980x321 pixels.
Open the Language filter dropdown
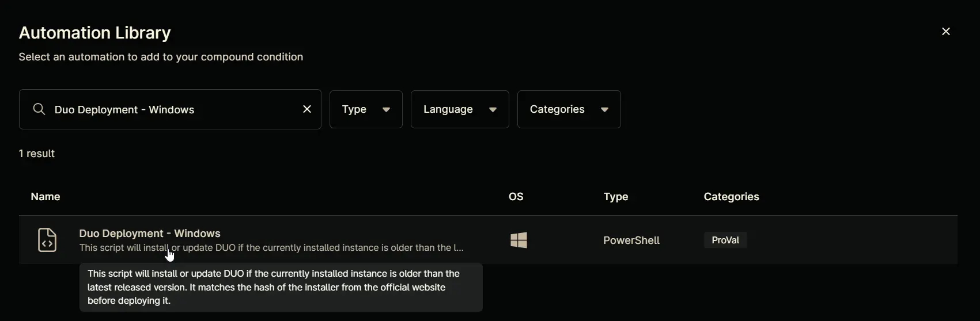point(460,109)
